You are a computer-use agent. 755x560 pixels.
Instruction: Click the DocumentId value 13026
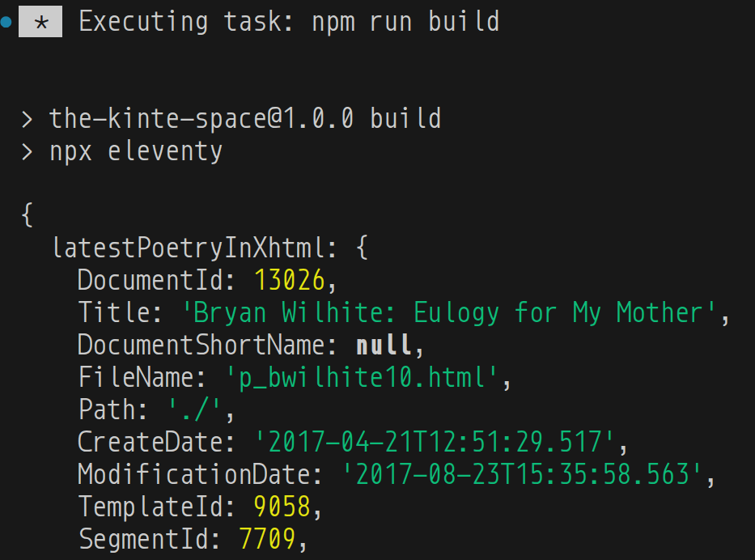(290, 280)
